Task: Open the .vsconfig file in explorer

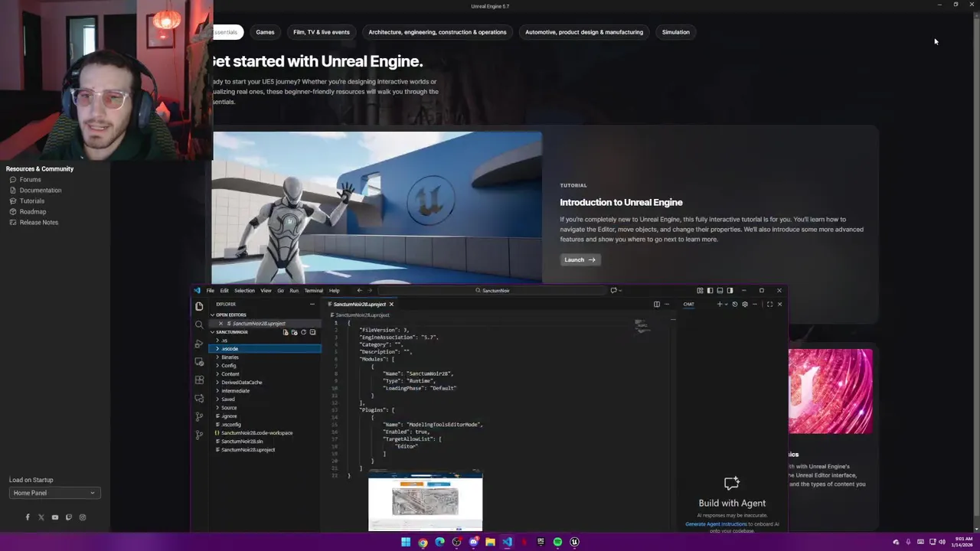Action: coord(265,425)
